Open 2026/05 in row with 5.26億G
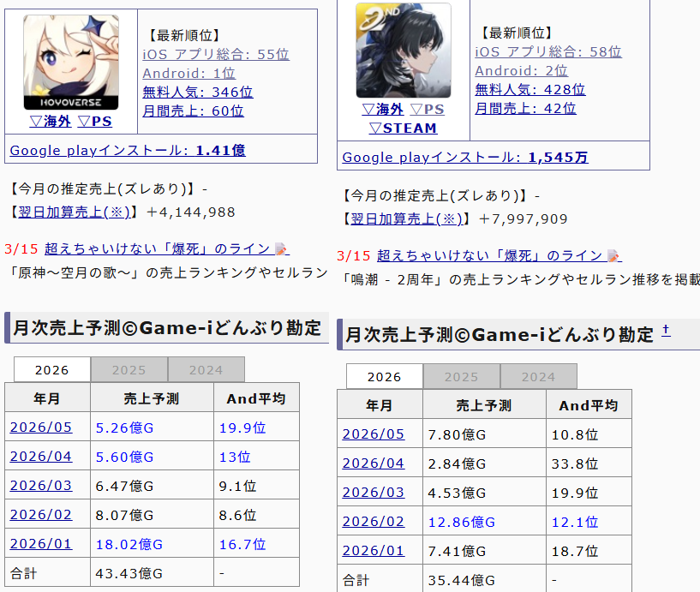700x592 pixels. click(x=40, y=428)
